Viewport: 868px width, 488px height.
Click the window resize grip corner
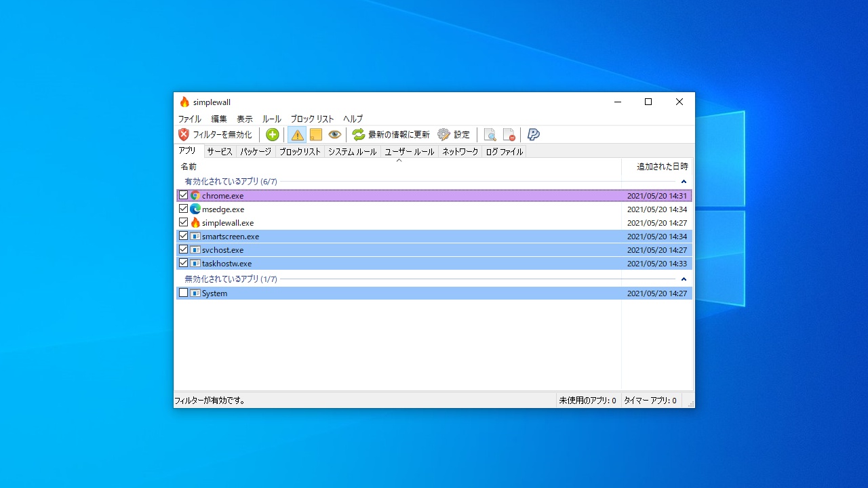click(690, 403)
